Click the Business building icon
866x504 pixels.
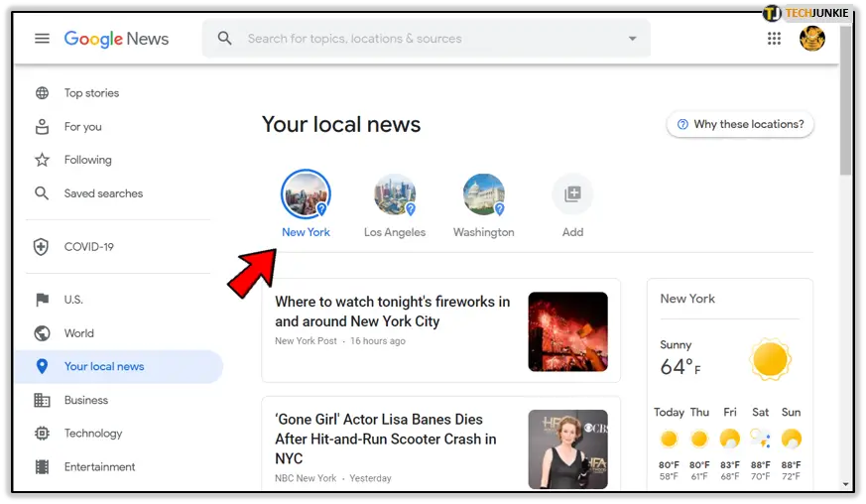(42, 400)
